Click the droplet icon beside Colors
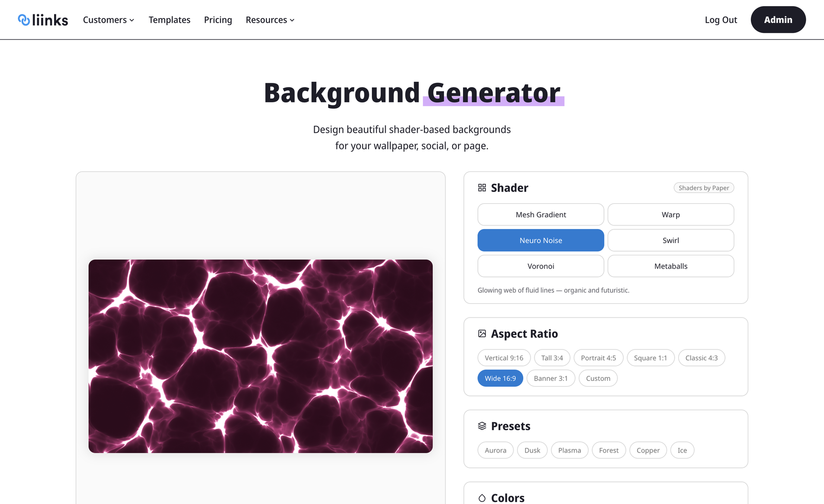The image size is (824, 504). point(482,497)
